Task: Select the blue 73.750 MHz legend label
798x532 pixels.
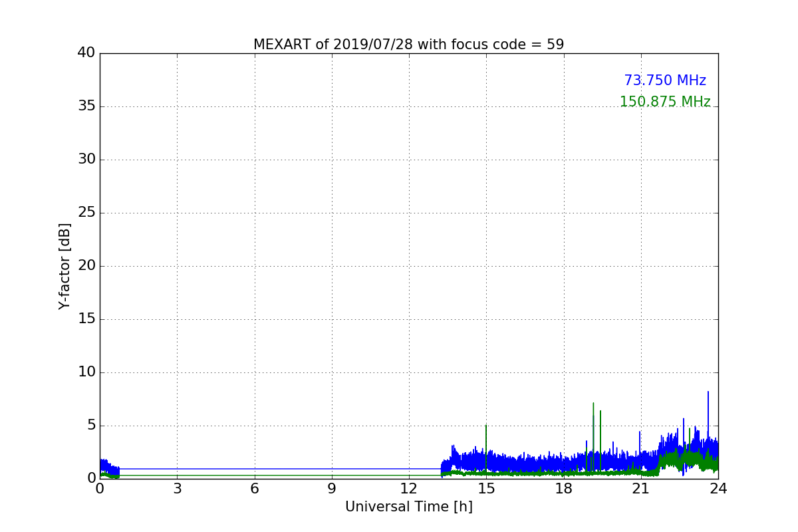Action: (665, 80)
